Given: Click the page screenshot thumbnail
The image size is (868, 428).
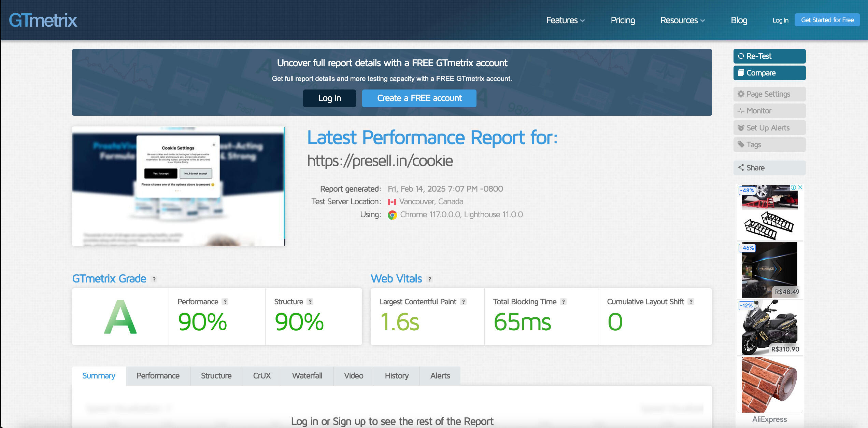Looking at the screenshot, I should [x=179, y=186].
